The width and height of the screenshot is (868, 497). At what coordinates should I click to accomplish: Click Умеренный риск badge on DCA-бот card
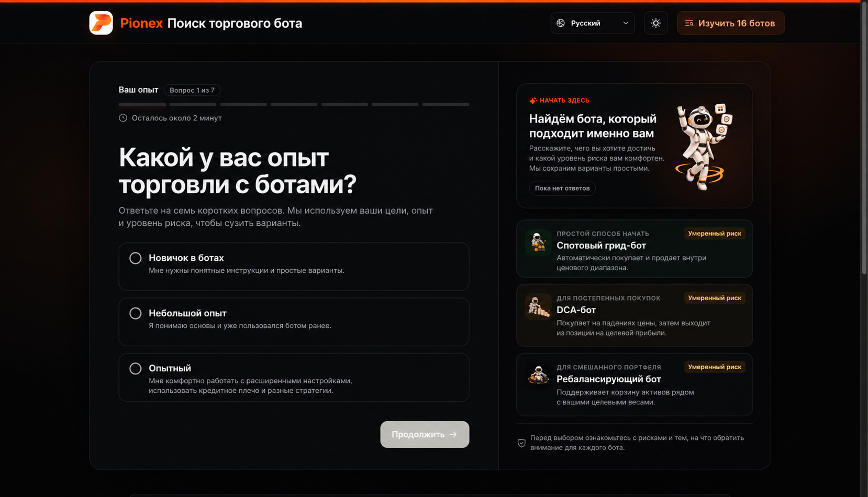coord(715,298)
